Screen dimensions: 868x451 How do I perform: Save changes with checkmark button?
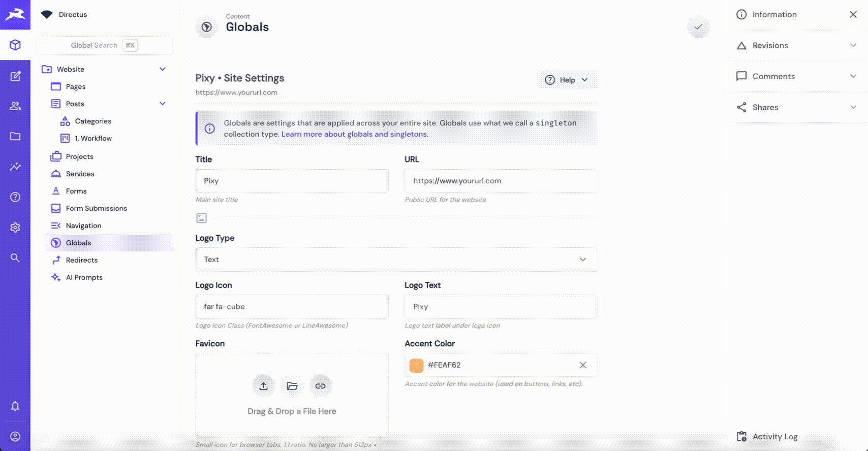(698, 27)
